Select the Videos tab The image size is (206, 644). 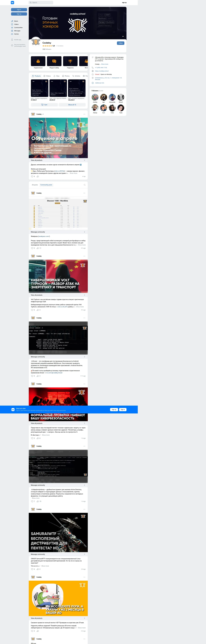pyautogui.click(x=47, y=76)
